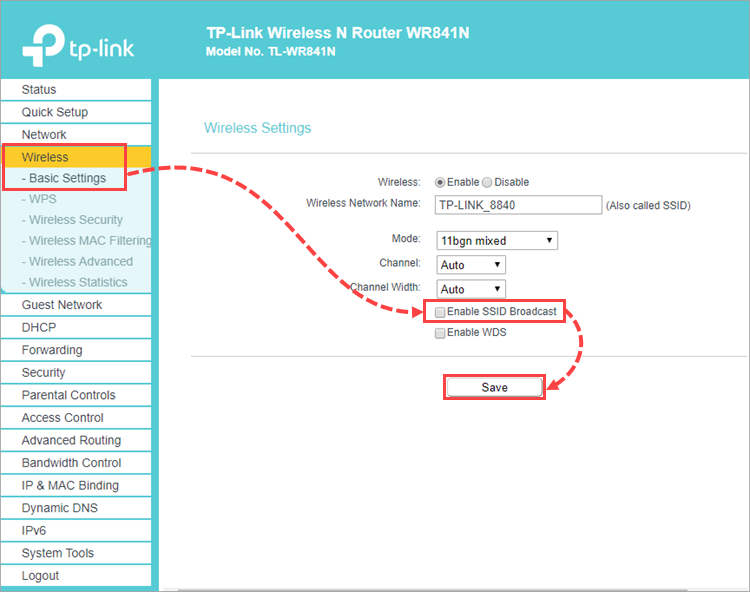Select the Disable wireless radio button

[x=487, y=182]
